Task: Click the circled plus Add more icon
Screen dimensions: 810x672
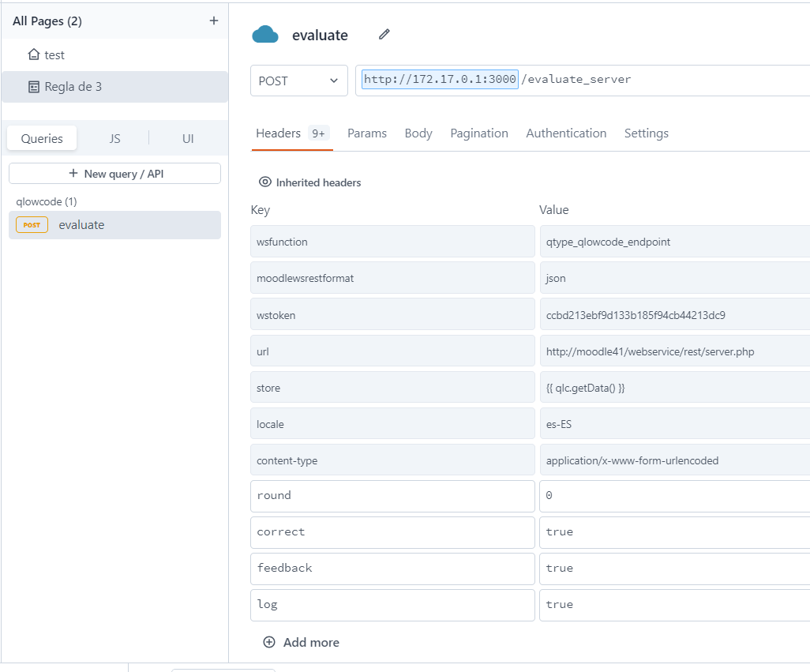Action: 269,642
